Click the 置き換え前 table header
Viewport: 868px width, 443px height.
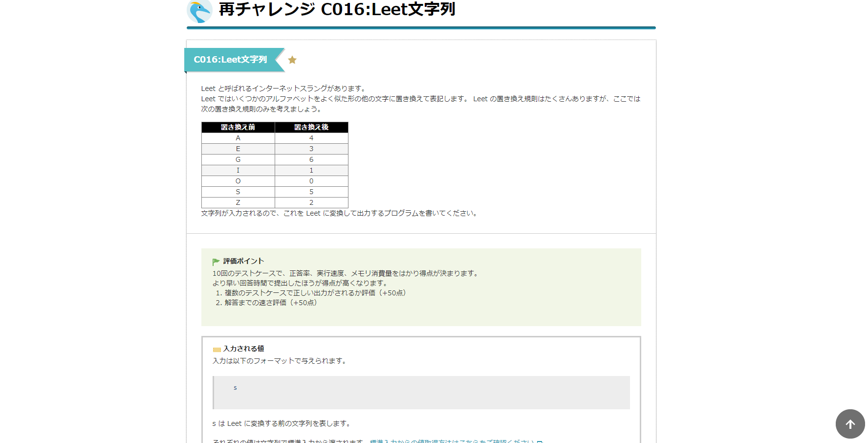[238, 127]
